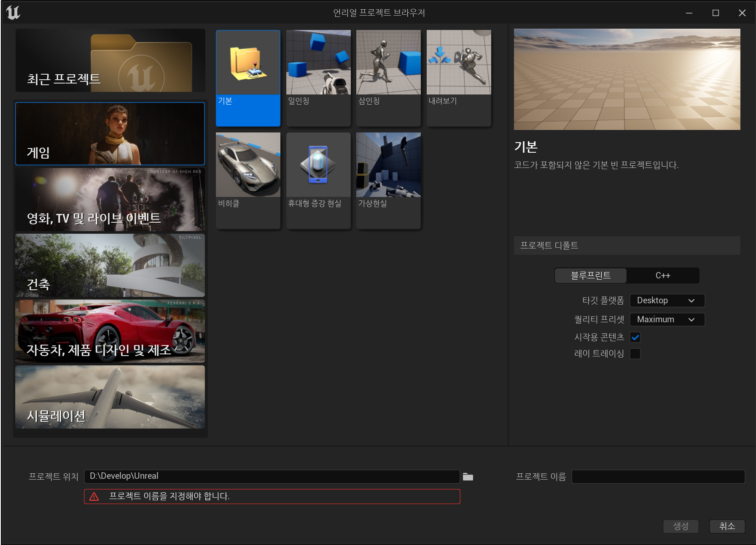Open the 건축 category
756x545 pixels.
110,265
